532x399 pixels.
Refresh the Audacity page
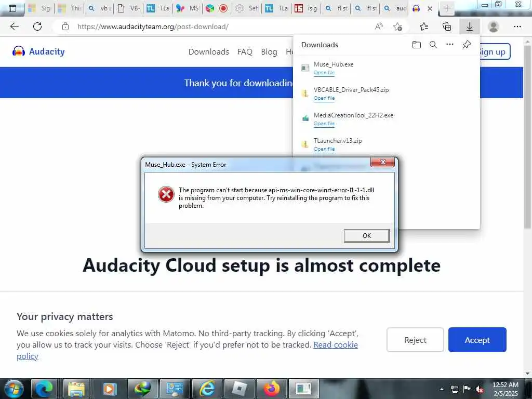(x=37, y=26)
